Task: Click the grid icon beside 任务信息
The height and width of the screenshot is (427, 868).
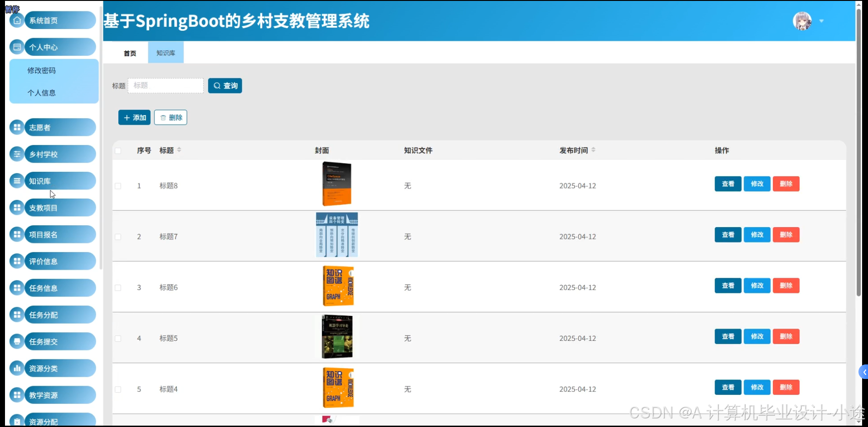Action: 17,288
